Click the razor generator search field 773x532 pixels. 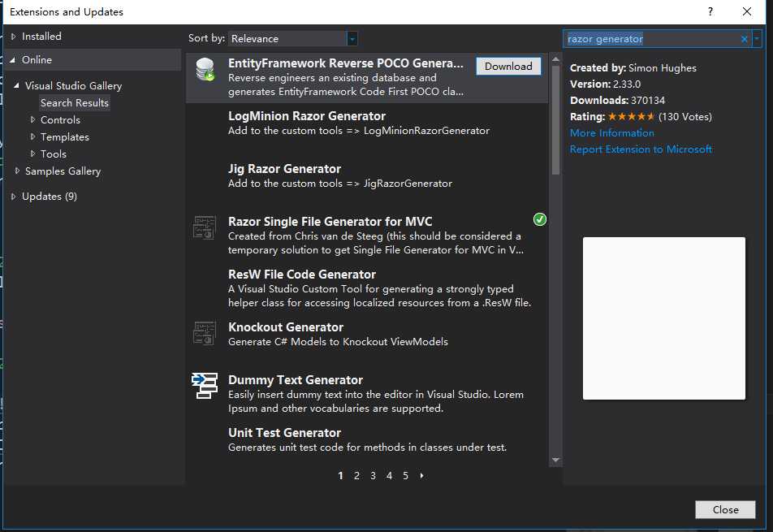pos(650,39)
